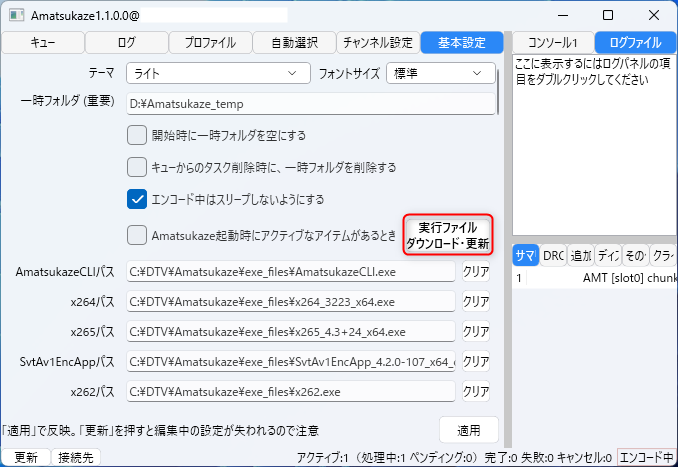
Task: Click the settings panel vertical scrollbar
Action: 498,93
